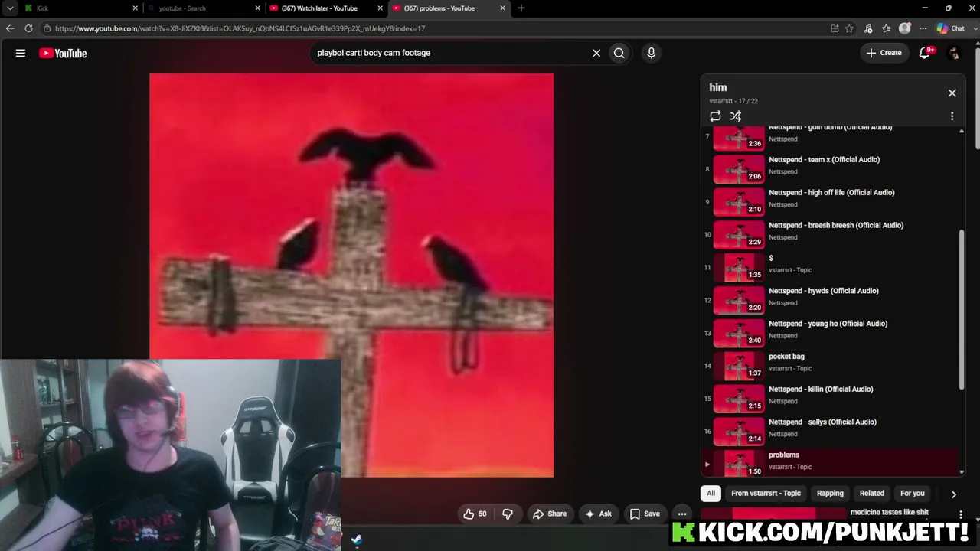The height and width of the screenshot is (551, 980).
Task: Open the browser favorites list
Action: click(x=887, y=28)
